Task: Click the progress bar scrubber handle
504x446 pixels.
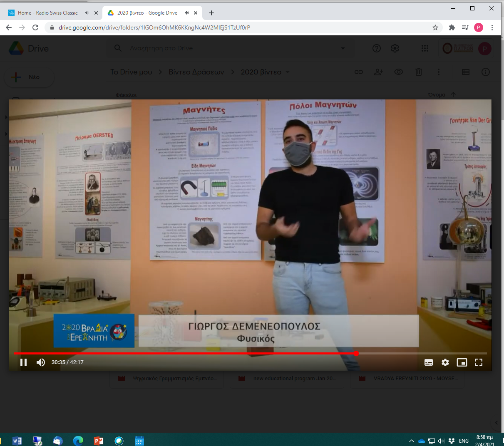Action: (x=356, y=354)
